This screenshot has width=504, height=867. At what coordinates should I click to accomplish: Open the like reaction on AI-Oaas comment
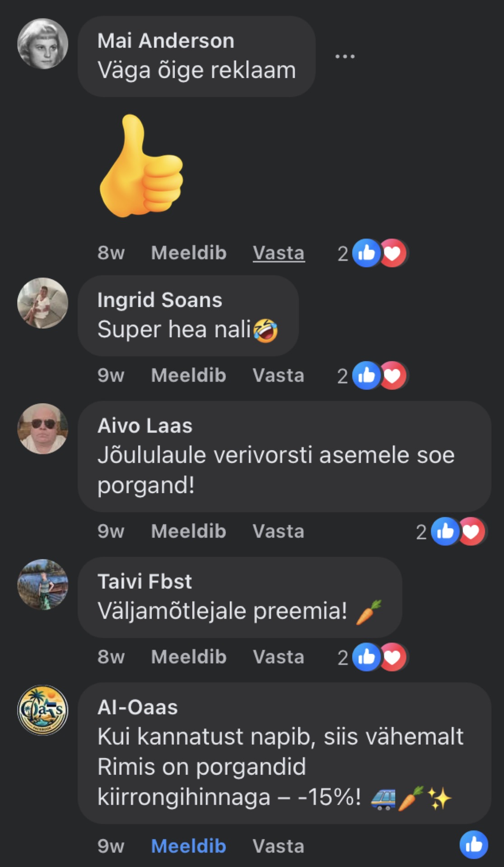point(474,844)
